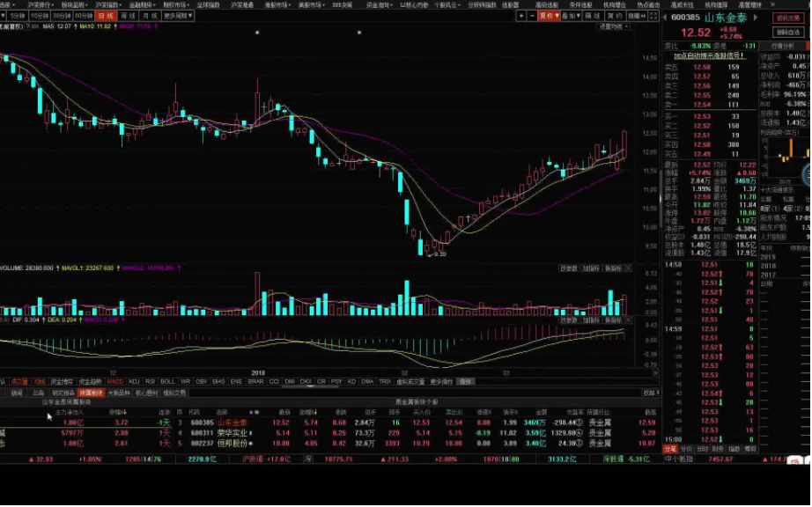This screenshot has height=507, width=812.
Task: Select the 60分钟 period
Action: [84, 16]
